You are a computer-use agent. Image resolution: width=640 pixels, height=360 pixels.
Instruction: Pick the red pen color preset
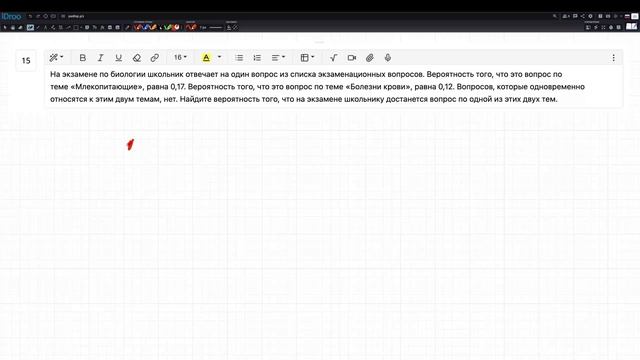(x=138, y=27)
